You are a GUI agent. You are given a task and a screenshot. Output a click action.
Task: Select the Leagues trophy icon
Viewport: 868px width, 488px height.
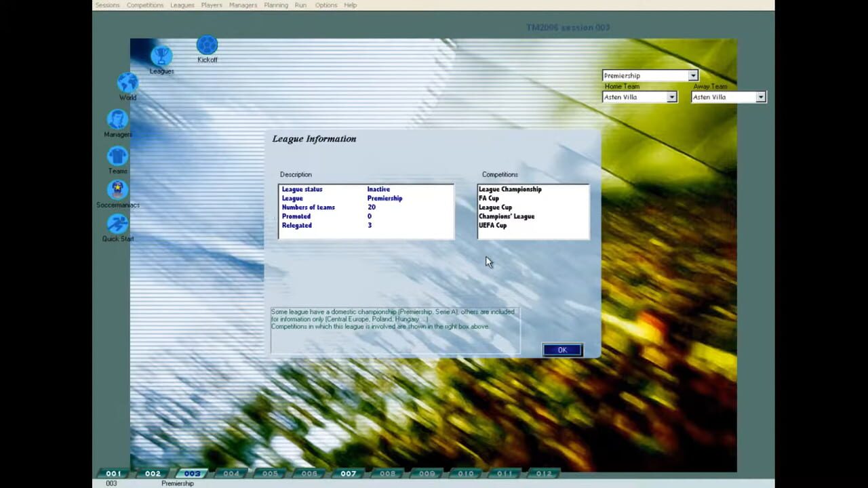161,54
